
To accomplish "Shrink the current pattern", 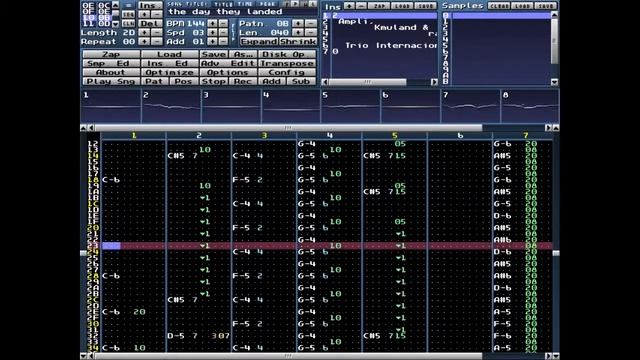I will 298,42.
